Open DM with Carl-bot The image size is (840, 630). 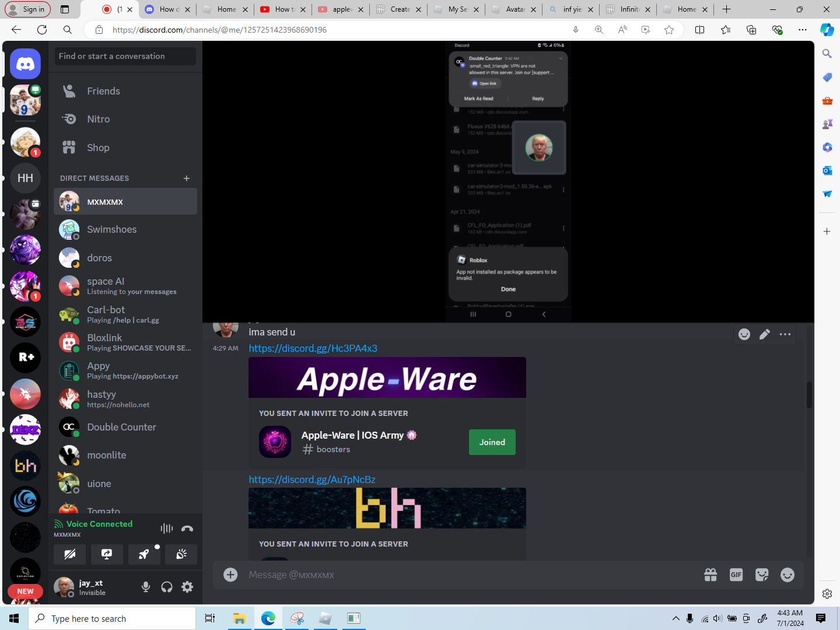[x=125, y=314]
